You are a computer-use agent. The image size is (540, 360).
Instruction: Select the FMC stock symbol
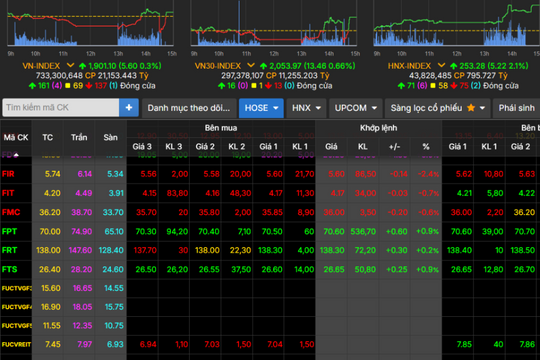tap(11, 212)
